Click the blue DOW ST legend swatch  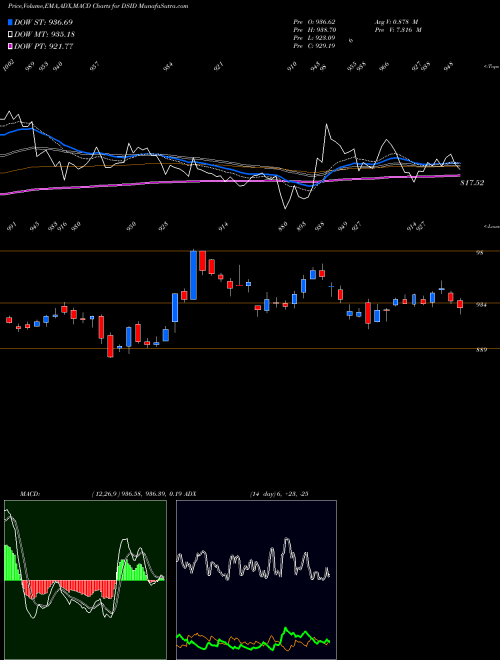click(x=10, y=22)
